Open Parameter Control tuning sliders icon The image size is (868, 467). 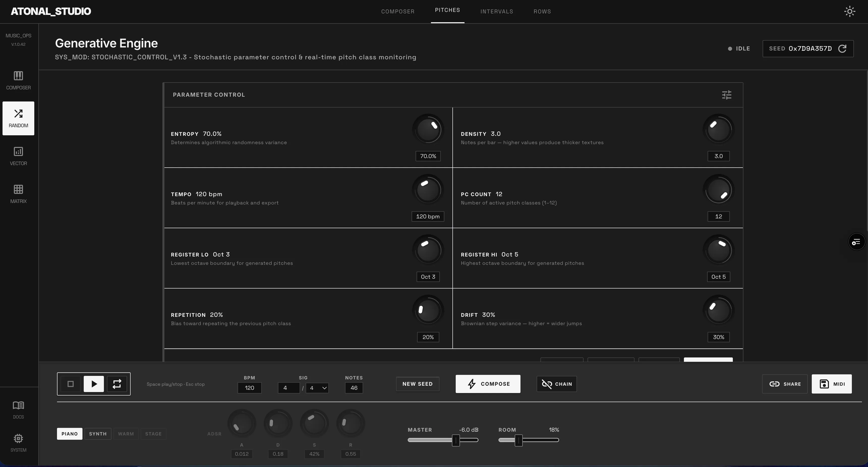tap(727, 95)
